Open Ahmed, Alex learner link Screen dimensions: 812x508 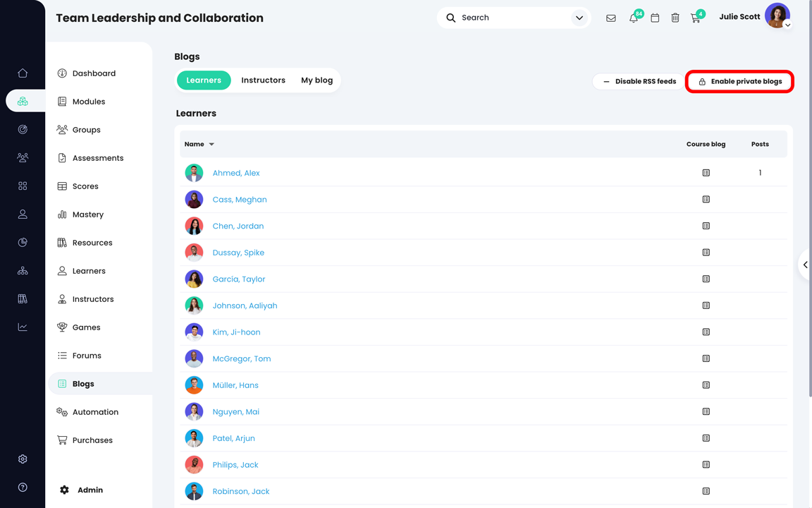tap(236, 173)
